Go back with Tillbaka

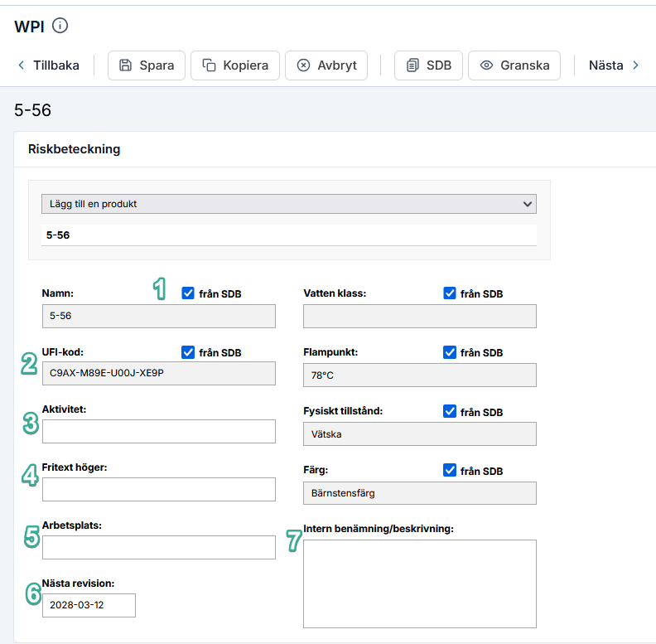(x=49, y=65)
